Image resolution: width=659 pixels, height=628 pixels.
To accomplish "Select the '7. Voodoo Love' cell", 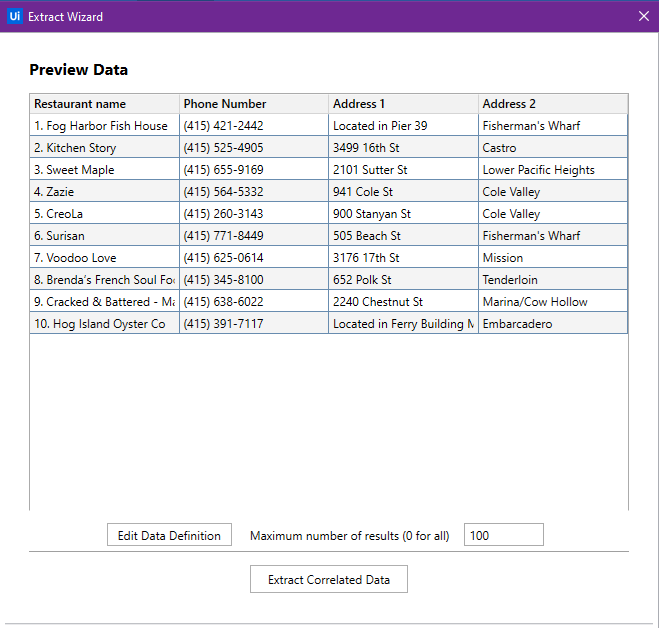I will click(105, 258).
